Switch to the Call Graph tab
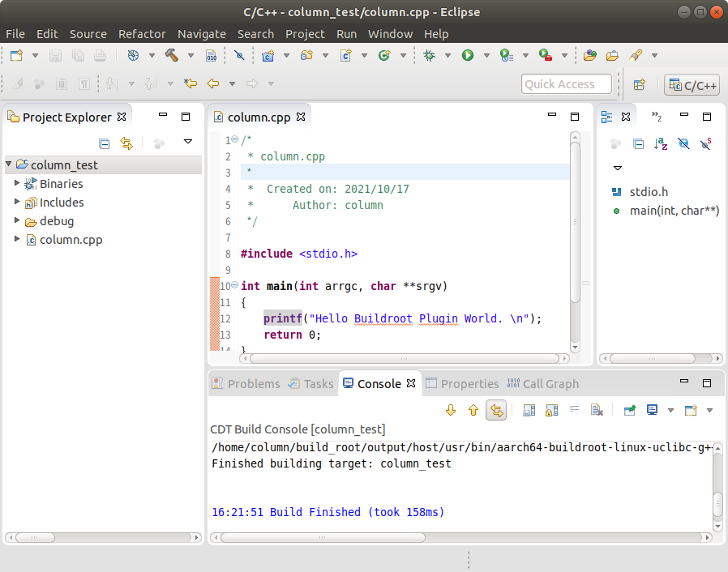This screenshot has width=728, height=572. 543,384
